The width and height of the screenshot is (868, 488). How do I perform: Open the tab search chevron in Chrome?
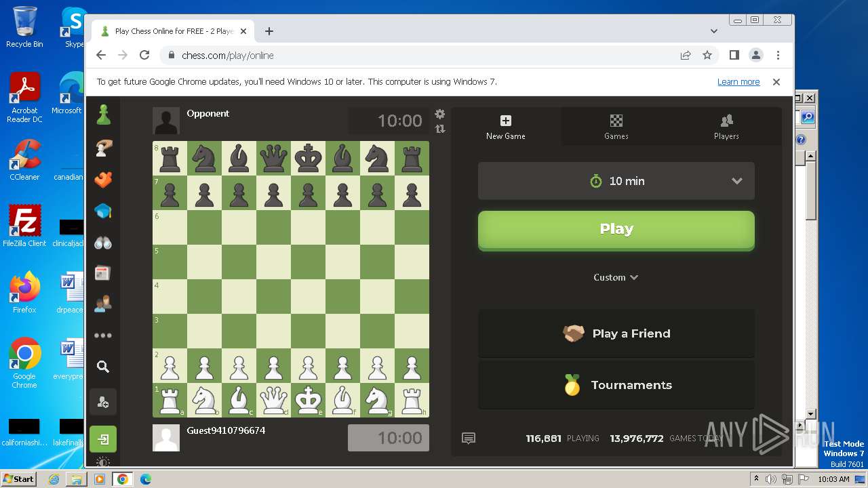pos(714,31)
